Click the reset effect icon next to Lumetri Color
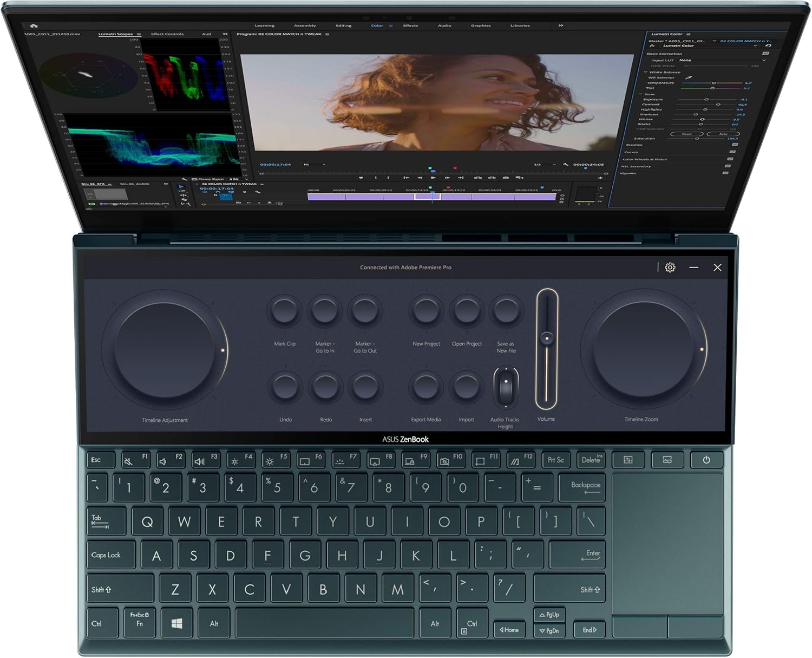This screenshot has width=812, height=658. [768, 46]
